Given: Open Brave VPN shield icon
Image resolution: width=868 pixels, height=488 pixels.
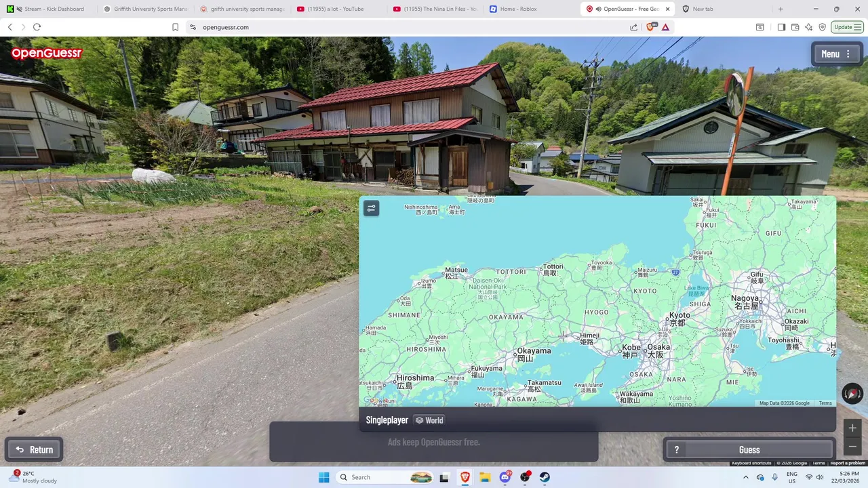Looking at the screenshot, I should point(822,27).
